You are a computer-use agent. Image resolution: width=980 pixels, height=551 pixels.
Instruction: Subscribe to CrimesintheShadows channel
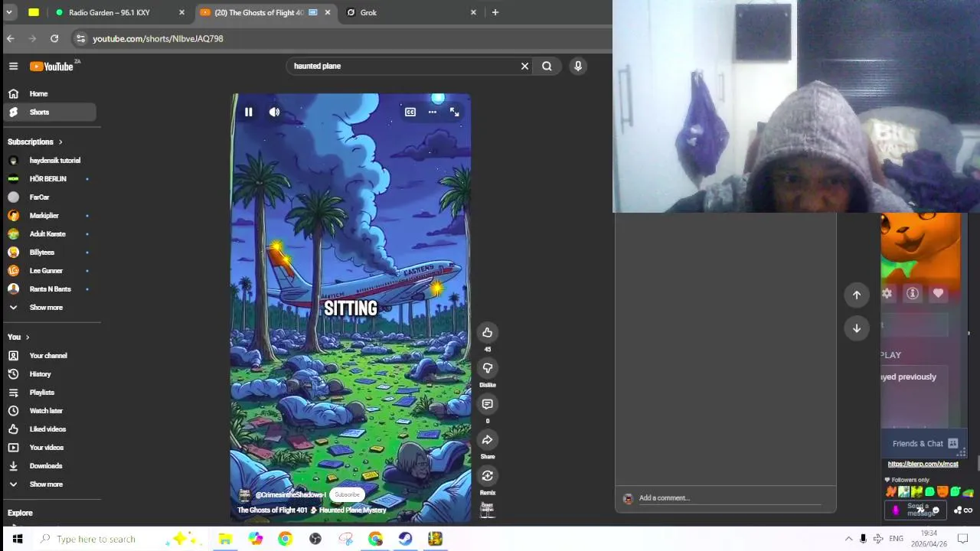tap(347, 494)
